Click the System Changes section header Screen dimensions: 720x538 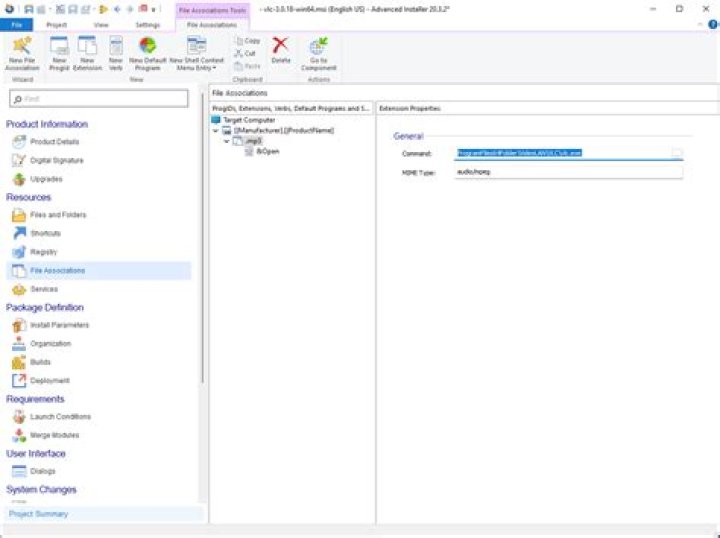tap(41, 490)
